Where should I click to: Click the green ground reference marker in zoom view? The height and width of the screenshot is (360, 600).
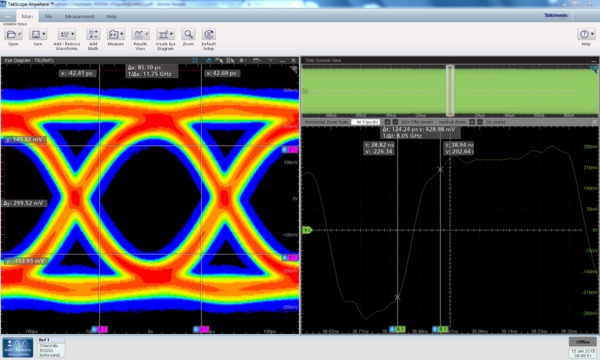(x=307, y=230)
